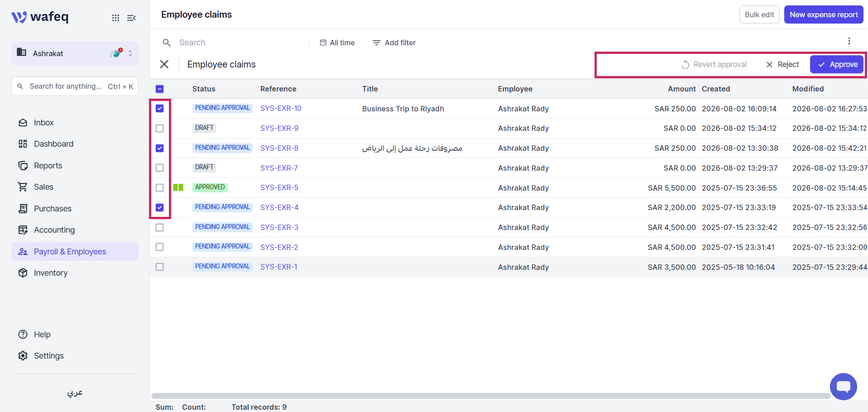Close the Employee claims selection bar
The width and height of the screenshot is (868, 412).
164,64
